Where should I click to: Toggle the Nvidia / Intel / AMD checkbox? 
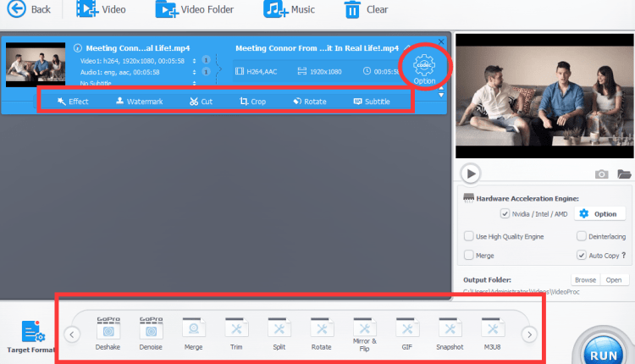505,214
